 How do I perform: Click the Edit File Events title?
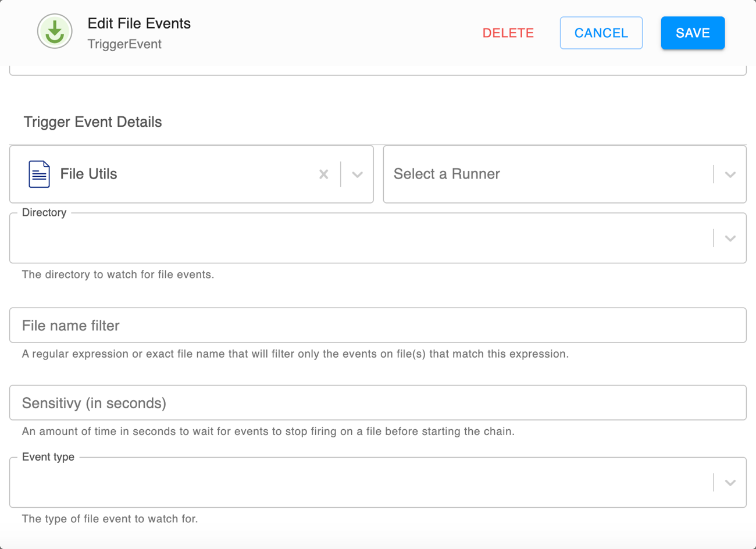139,23
